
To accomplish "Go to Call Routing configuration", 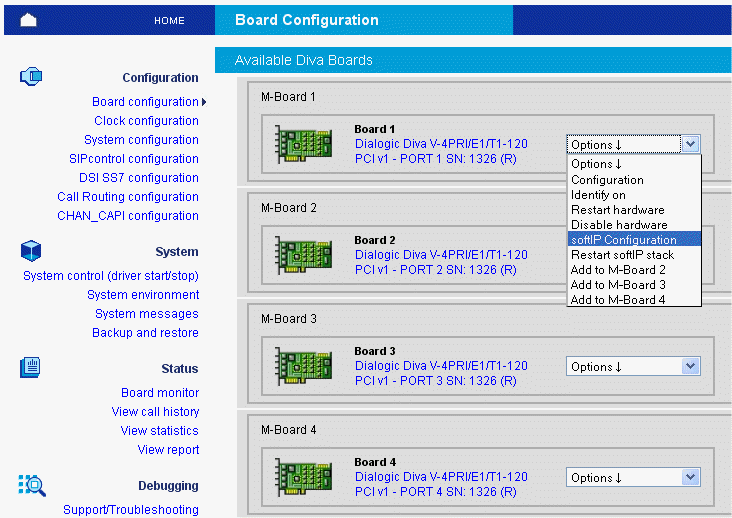I will point(127,197).
